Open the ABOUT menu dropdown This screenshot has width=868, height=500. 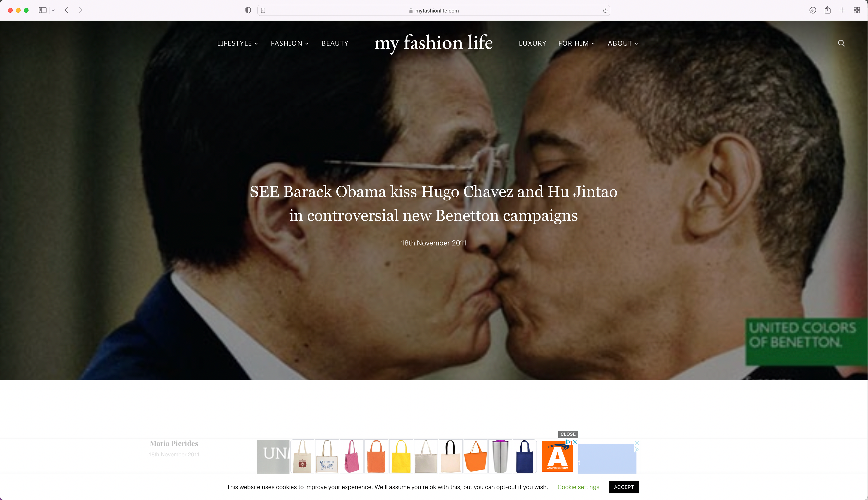[x=623, y=43]
